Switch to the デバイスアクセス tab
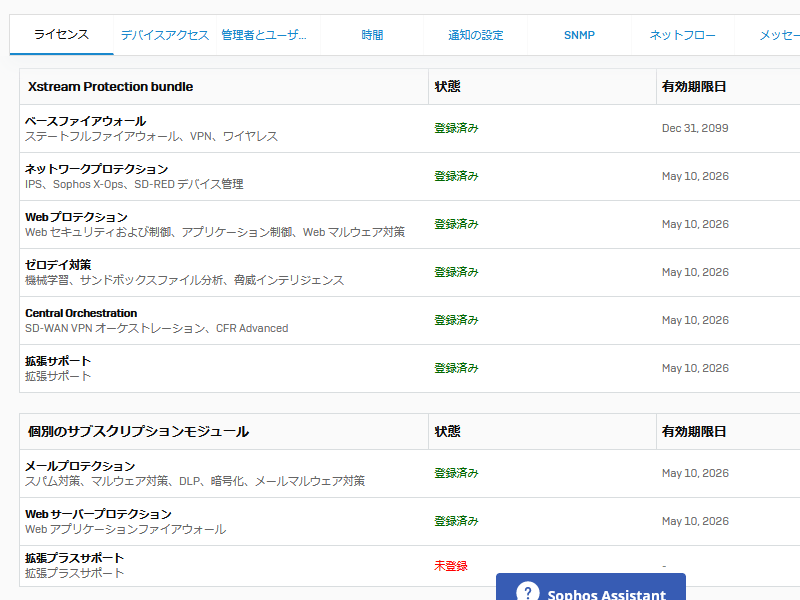This screenshot has width=800, height=600. pyautogui.click(x=165, y=35)
